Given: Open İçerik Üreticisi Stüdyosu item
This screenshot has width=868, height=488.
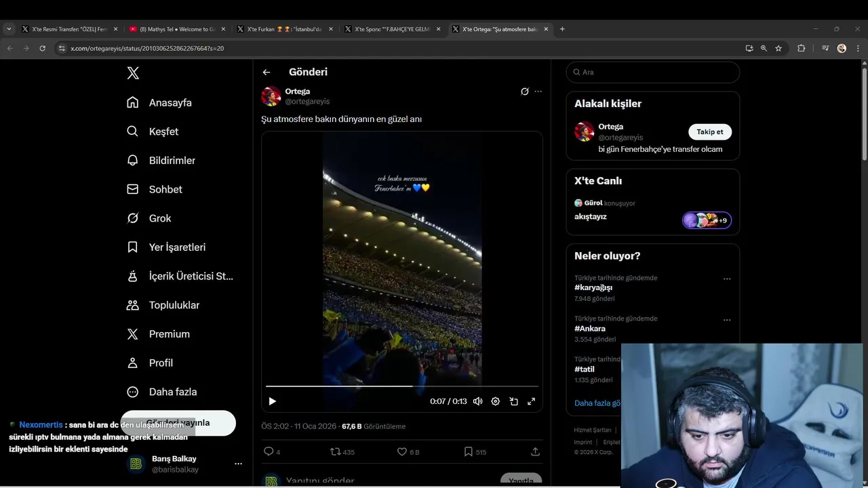Looking at the screenshot, I should click(180, 276).
